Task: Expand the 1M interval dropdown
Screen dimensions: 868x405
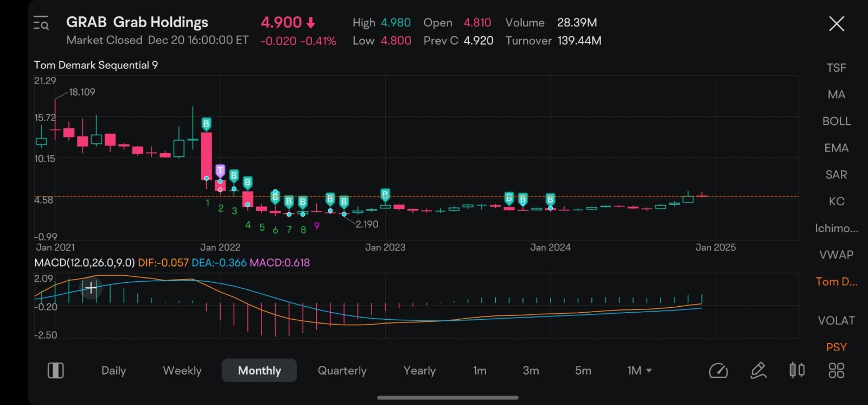Action: [x=639, y=371]
